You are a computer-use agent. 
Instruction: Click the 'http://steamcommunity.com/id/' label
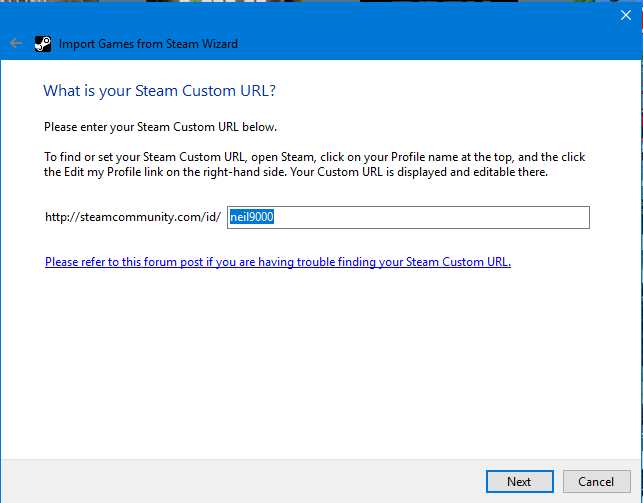point(133,217)
